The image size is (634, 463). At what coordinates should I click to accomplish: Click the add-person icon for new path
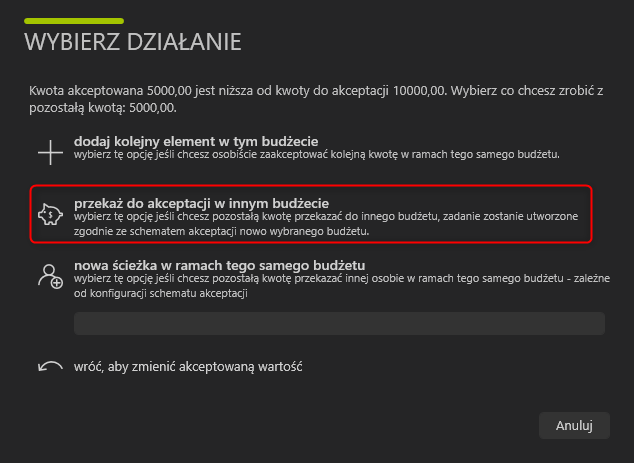click(x=51, y=276)
